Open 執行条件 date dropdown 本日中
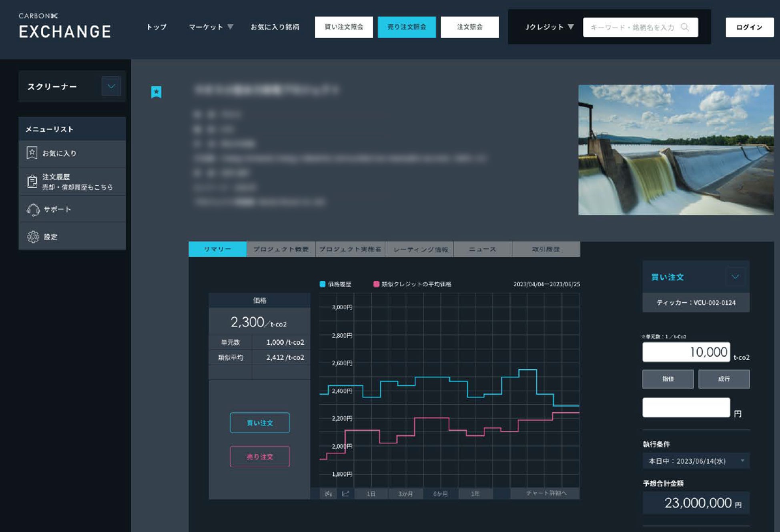The height and width of the screenshot is (532, 780). (x=696, y=461)
